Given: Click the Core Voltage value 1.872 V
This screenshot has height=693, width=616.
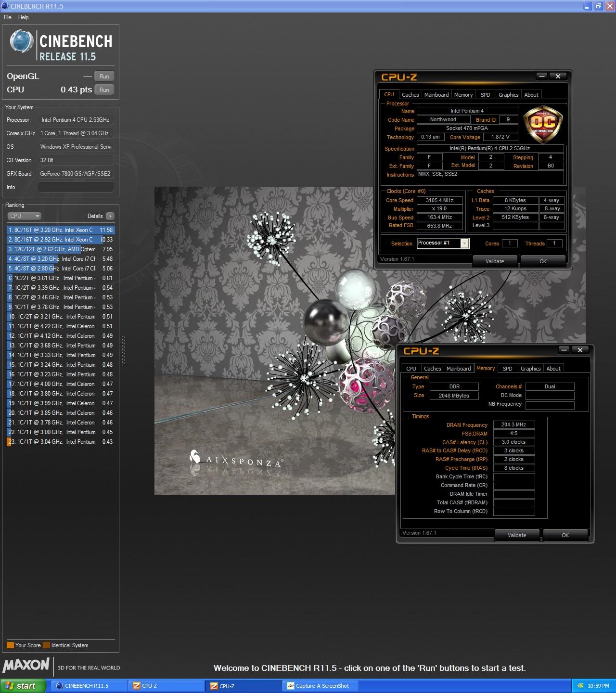Looking at the screenshot, I should pyautogui.click(x=500, y=137).
